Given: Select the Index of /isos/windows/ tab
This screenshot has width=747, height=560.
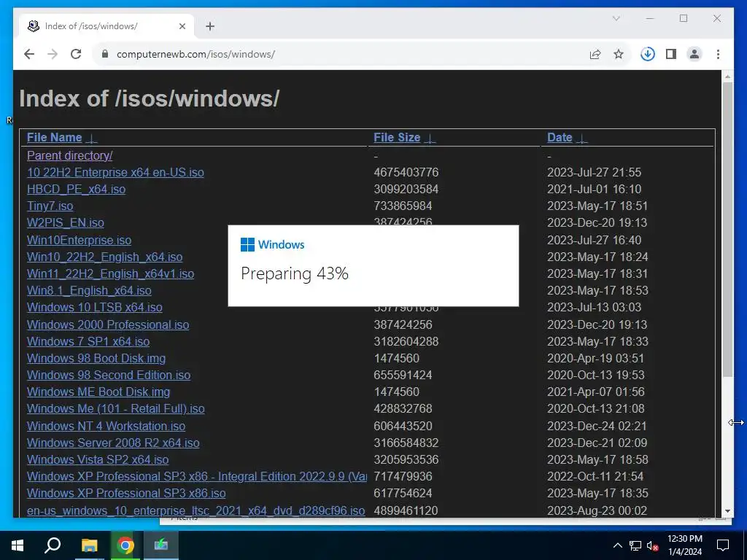Looking at the screenshot, I should coord(107,26).
